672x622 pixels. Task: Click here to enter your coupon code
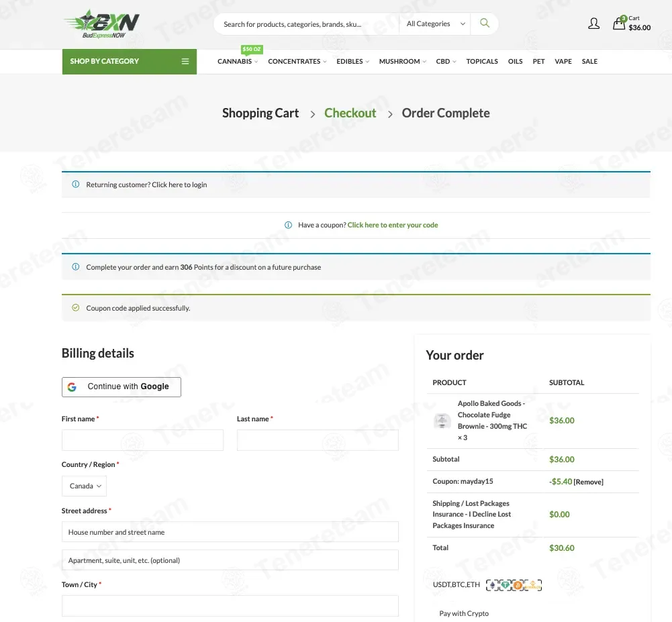(x=393, y=225)
